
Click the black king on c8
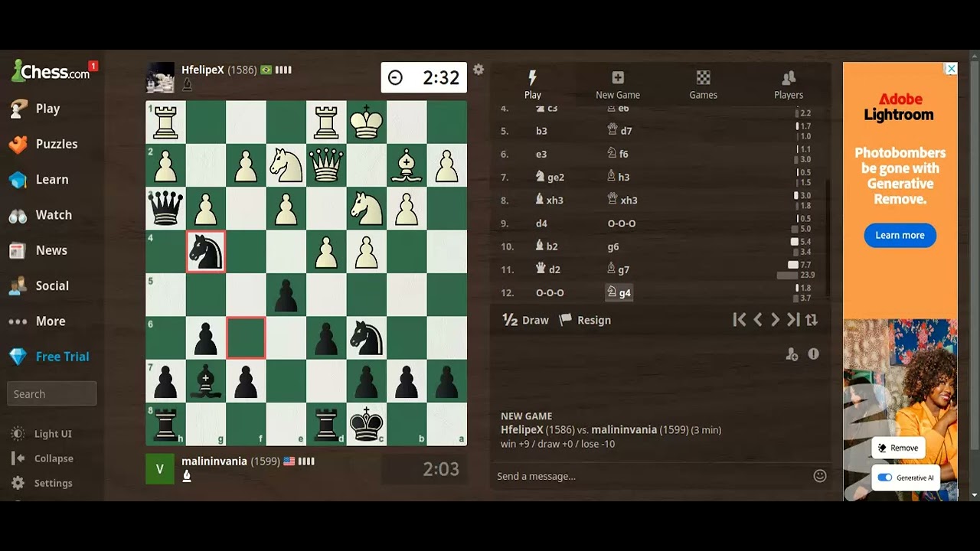pyautogui.click(x=366, y=424)
